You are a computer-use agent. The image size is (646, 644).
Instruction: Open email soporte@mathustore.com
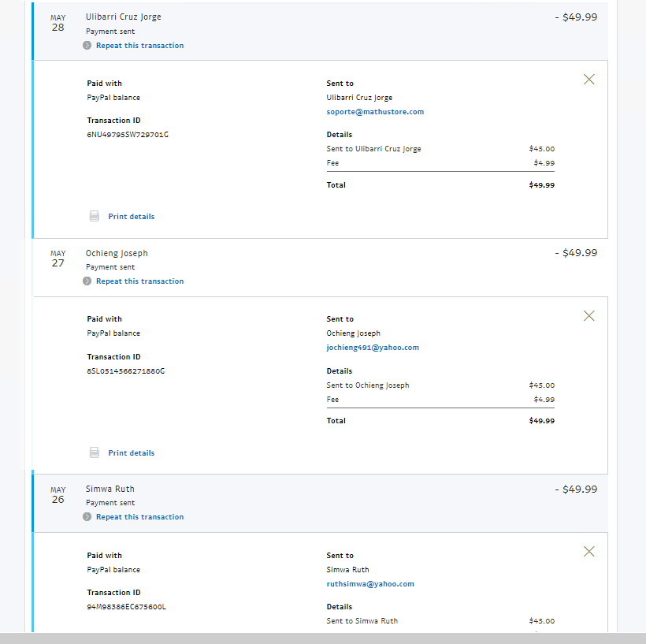(x=375, y=112)
